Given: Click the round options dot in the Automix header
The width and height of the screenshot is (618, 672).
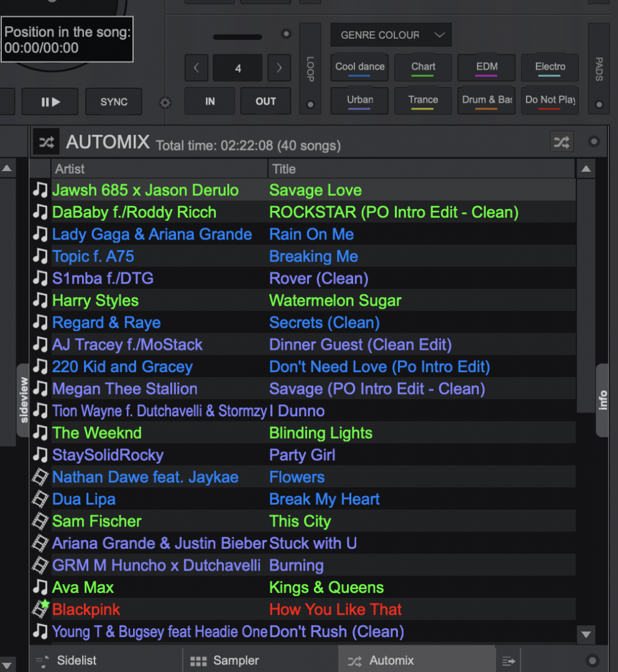Looking at the screenshot, I should coord(594,141).
